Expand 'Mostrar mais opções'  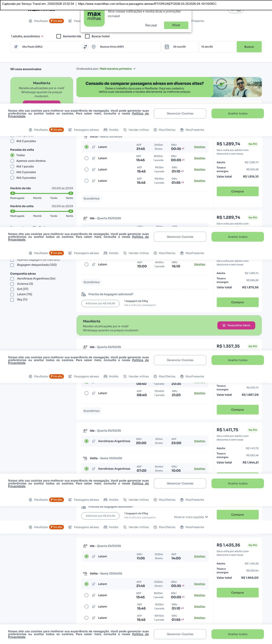click(x=191, y=517)
